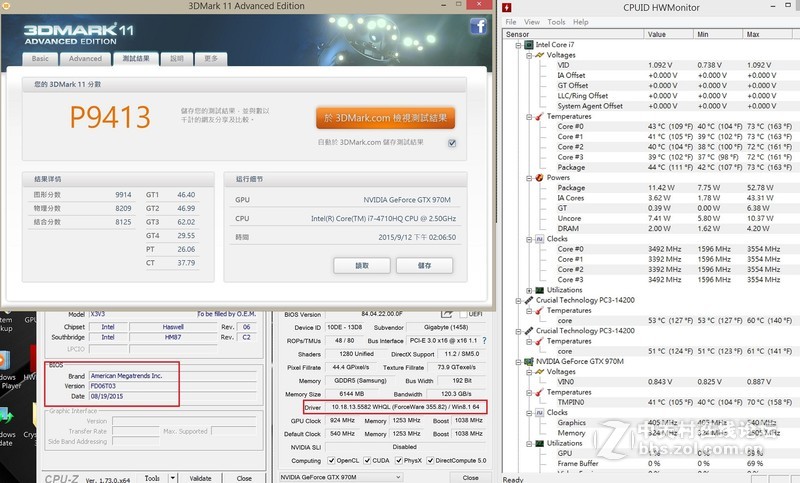Click the NVIDIA GeForce GTX 970M card icon
The height and width of the screenshot is (483, 800).
click(529, 362)
